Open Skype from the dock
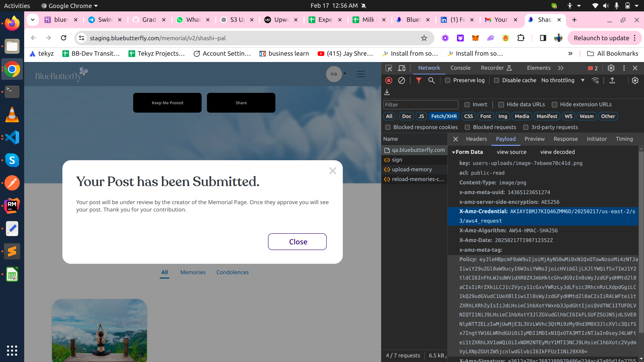Image resolution: width=644 pixels, height=362 pixels. click(x=12, y=160)
